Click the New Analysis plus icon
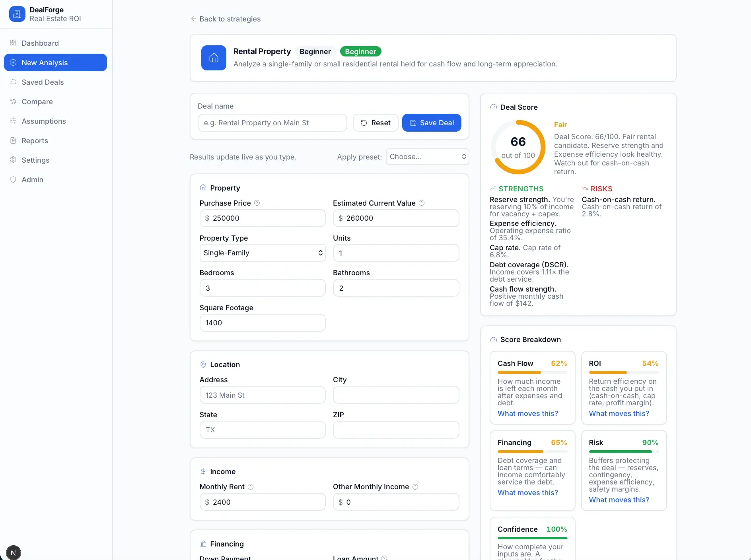The height and width of the screenshot is (560, 751). tap(13, 62)
